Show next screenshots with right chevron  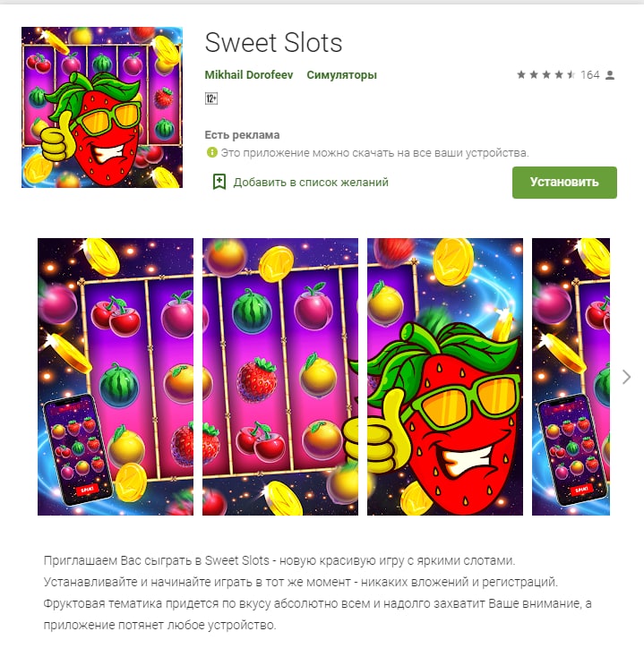[626, 377]
